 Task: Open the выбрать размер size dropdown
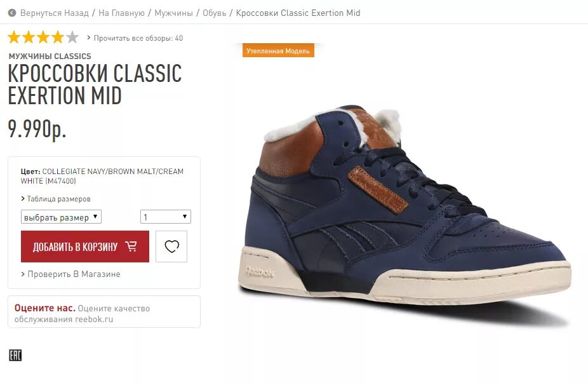tap(61, 217)
